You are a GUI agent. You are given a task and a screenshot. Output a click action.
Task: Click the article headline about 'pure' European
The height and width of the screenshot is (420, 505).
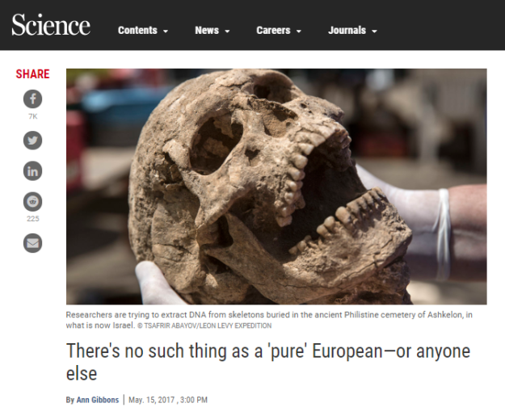tap(268, 362)
